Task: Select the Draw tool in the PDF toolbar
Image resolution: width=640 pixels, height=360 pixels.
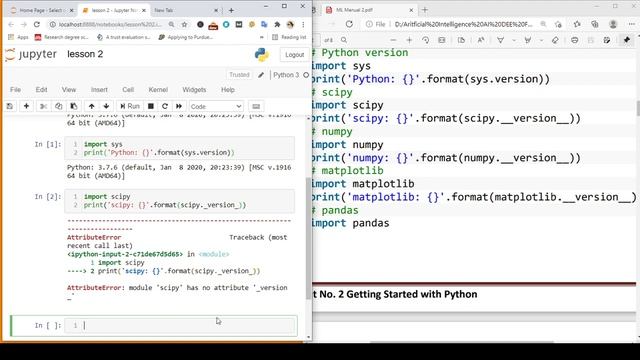Action: point(500,40)
